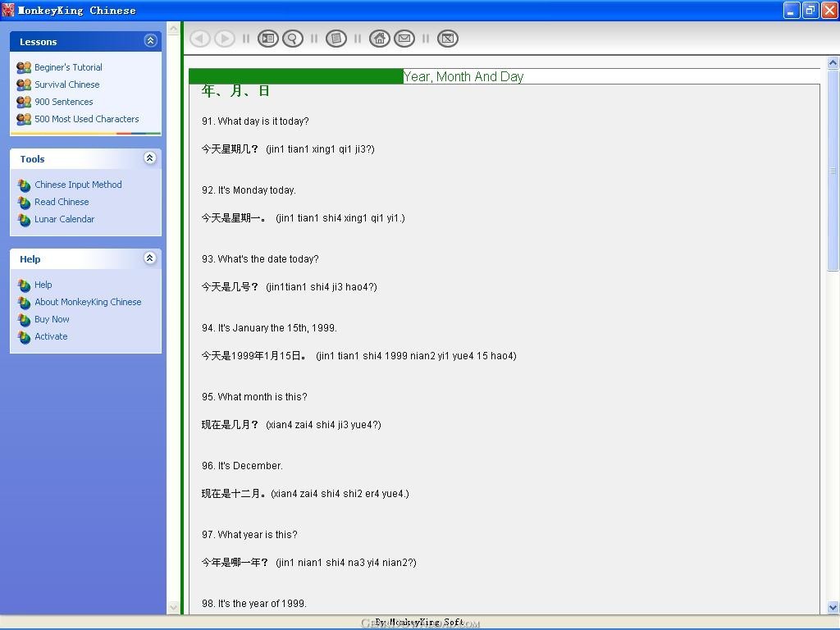This screenshot has width=840, height=630.
Task: Collapse the Lessons panel chevron
Action: pyautogui.click(x=151, y=41)
